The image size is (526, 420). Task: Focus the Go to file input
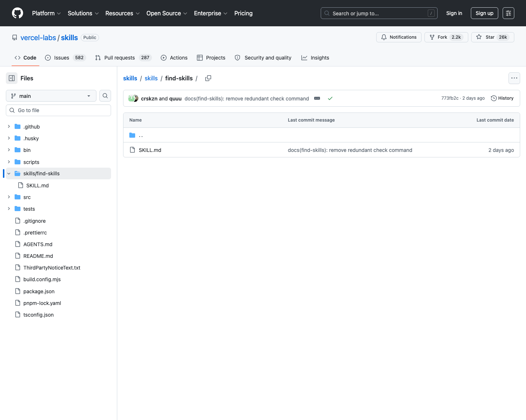[58, 110]
